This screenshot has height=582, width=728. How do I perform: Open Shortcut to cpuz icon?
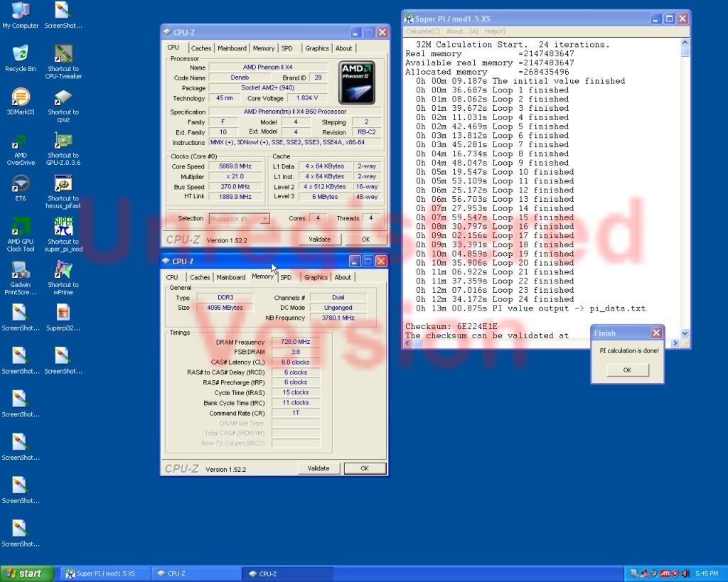(x=63, y=105)
